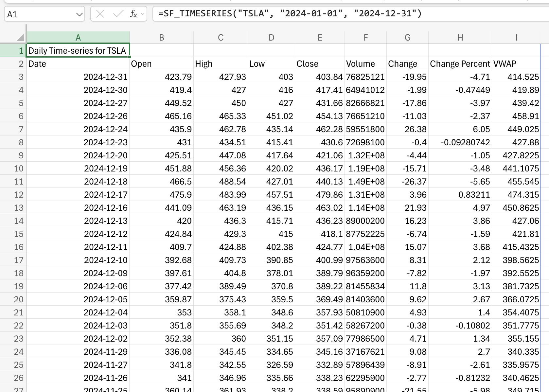Select the VWAP header cell in column I

516,63
